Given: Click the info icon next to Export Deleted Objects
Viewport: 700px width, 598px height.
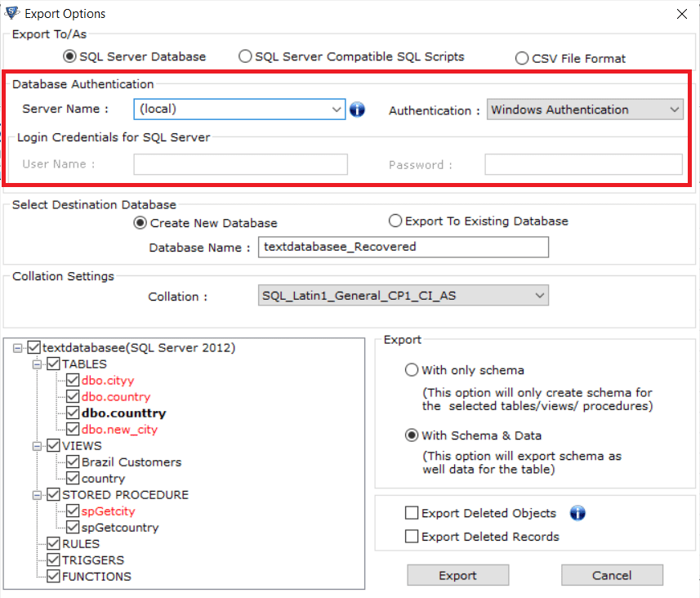Looking at the screenshot, I should [577, 513].
